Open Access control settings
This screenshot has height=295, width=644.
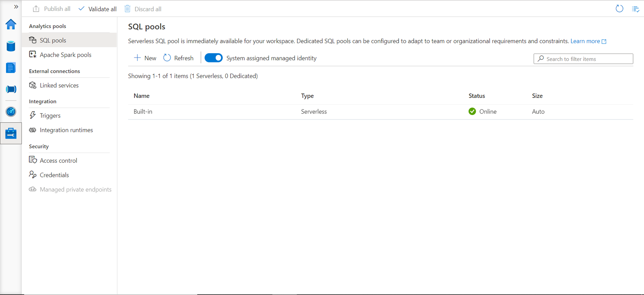tap(58, 161)
